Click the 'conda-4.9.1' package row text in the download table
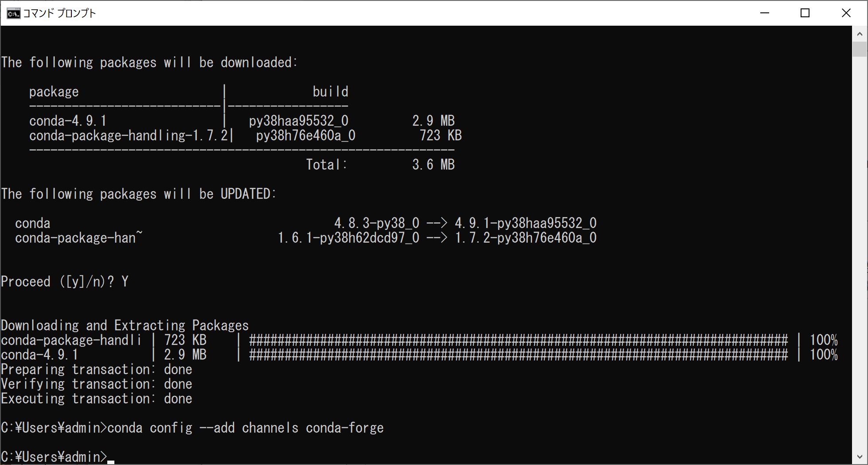868x465 pixels. (x=68, y=121)
